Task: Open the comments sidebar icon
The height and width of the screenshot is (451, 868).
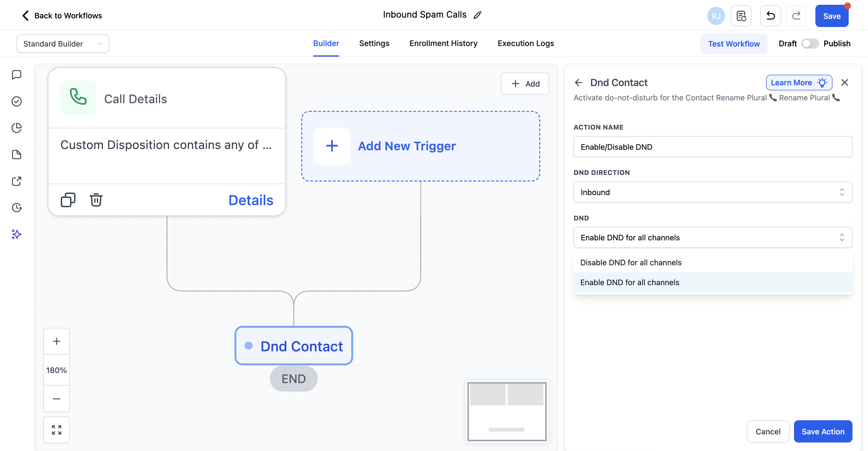Action: pos(16,74)
